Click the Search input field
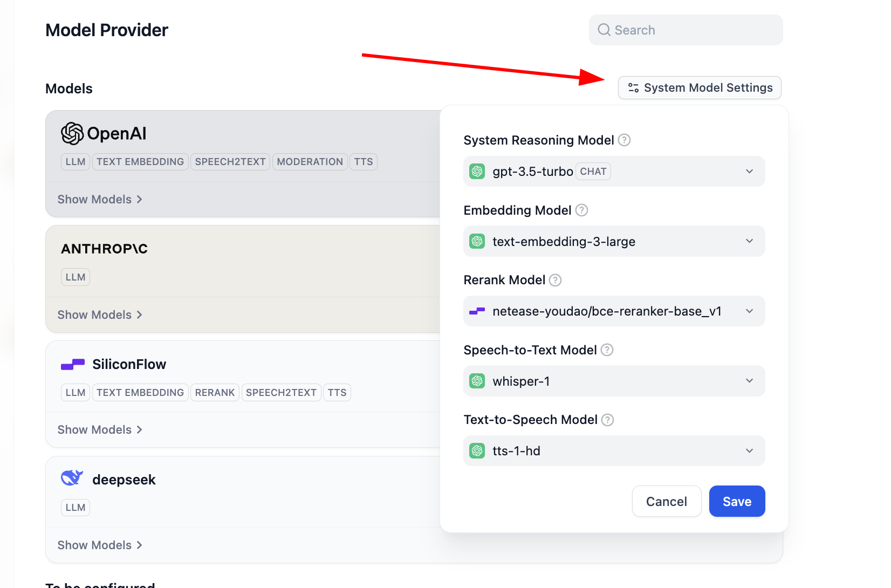Screen dimensions: 891x588 tap(693, 30)
